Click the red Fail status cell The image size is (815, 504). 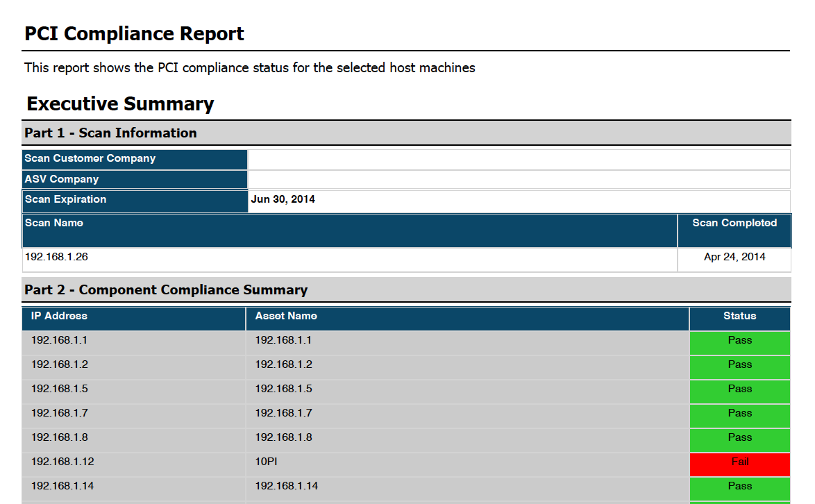coord(739,462)
